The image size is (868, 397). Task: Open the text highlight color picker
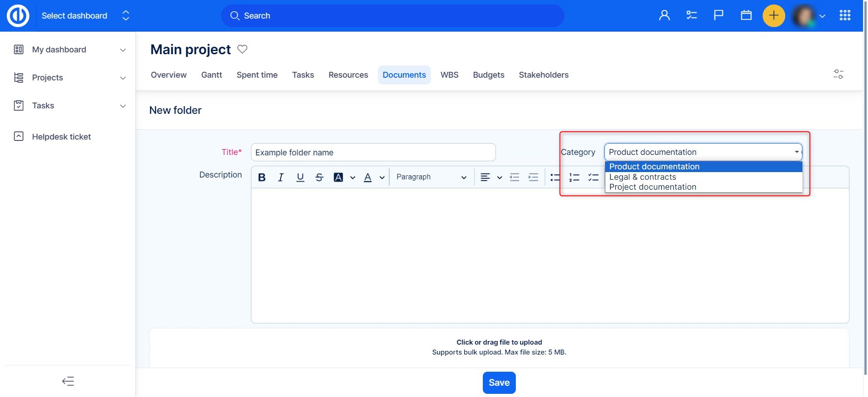click(353, 177)
